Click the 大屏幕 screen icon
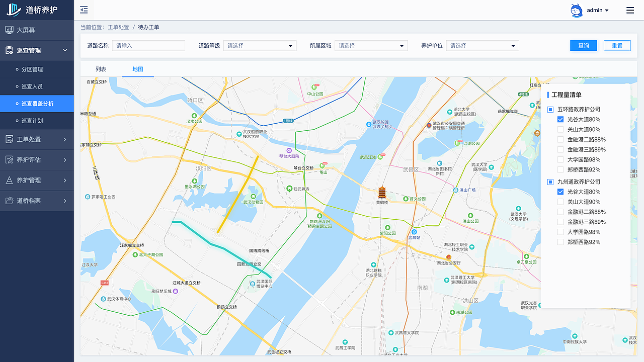Viewport: 644px width, 362px height. tap(9, 30)
